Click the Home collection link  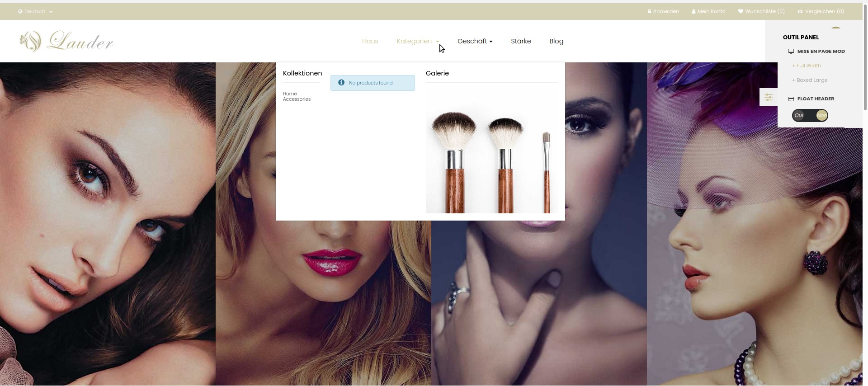pyautogui.click(x=290, y=94)
